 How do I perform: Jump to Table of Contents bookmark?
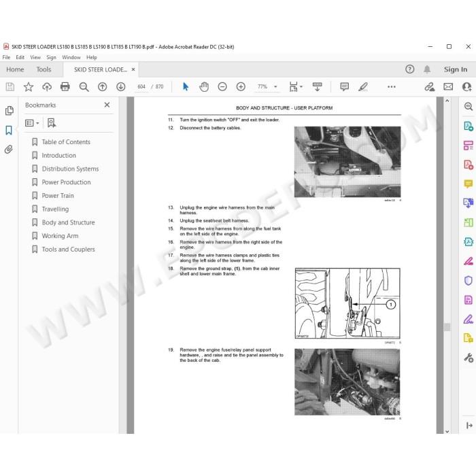tap(66, 142)
